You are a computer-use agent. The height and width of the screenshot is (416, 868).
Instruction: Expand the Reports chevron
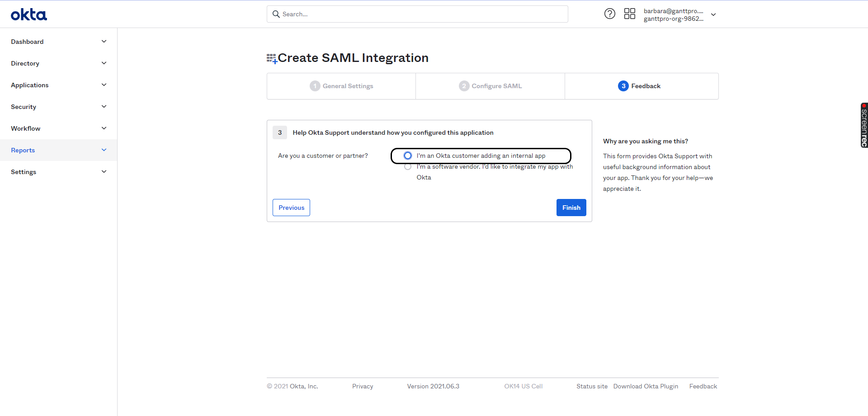[x=104, y=150]
